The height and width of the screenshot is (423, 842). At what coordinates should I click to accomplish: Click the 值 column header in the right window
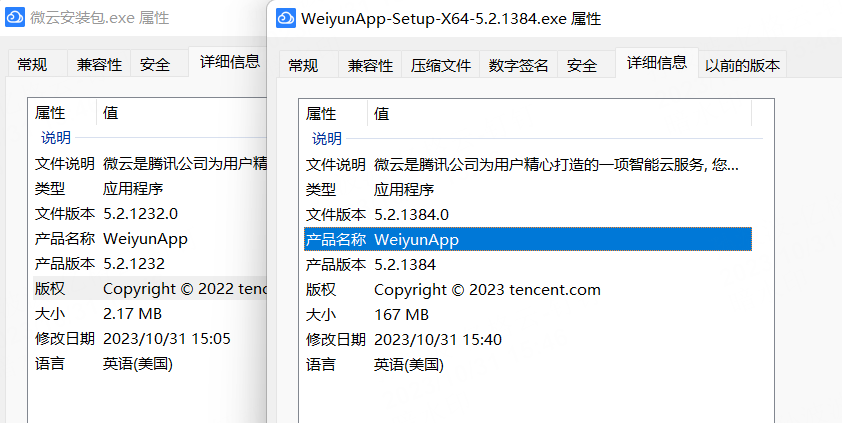point(382,113)
